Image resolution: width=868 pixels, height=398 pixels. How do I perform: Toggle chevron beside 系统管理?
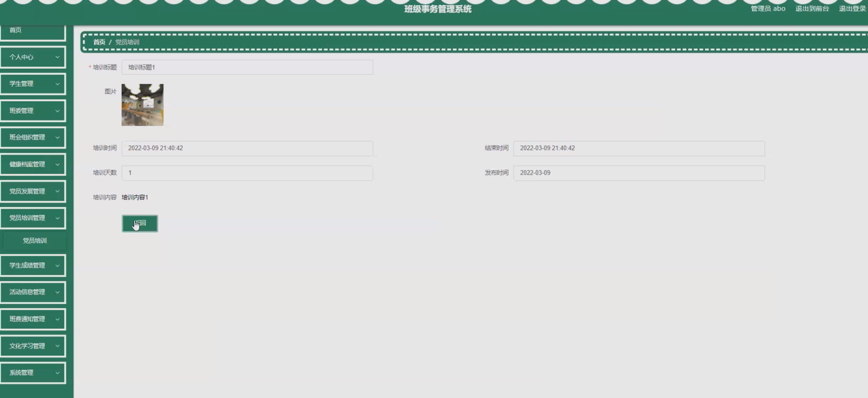[58, 373]
